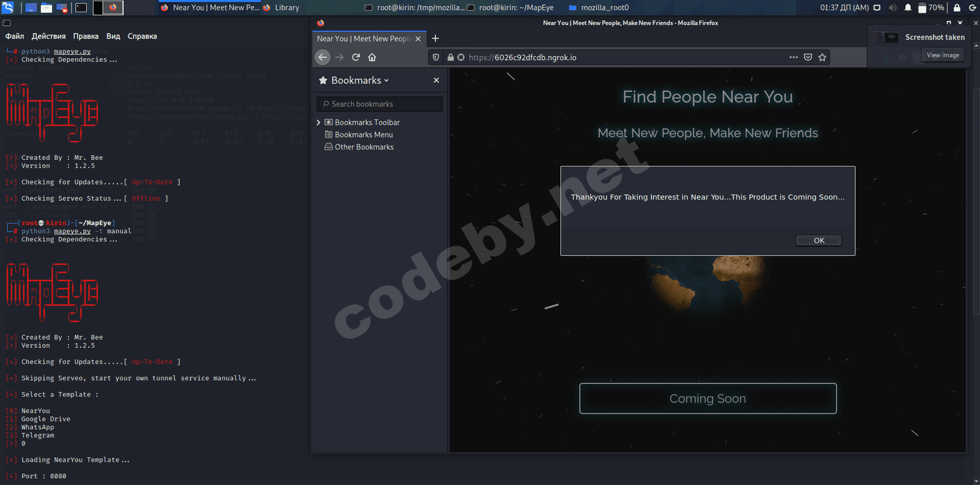Open the mozilla_root0 folder task
Viewport: 980px width, 485px height.
[x=599, y=7]
